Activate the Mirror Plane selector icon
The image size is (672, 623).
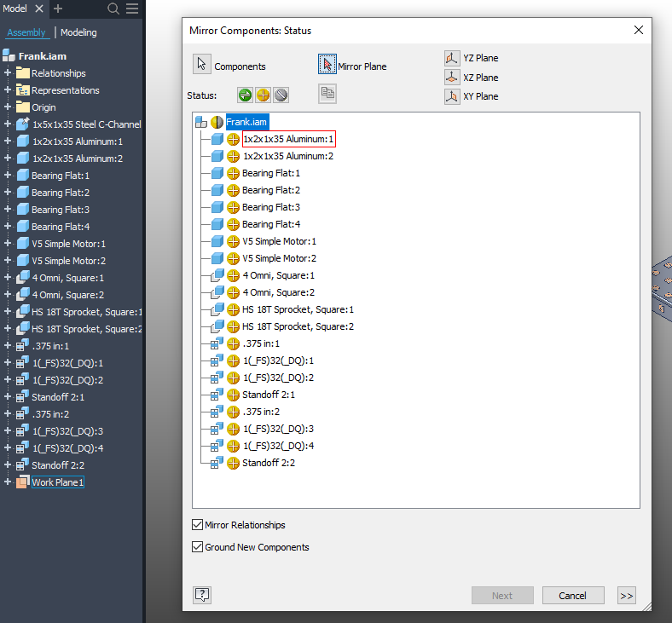click(327, 64)
